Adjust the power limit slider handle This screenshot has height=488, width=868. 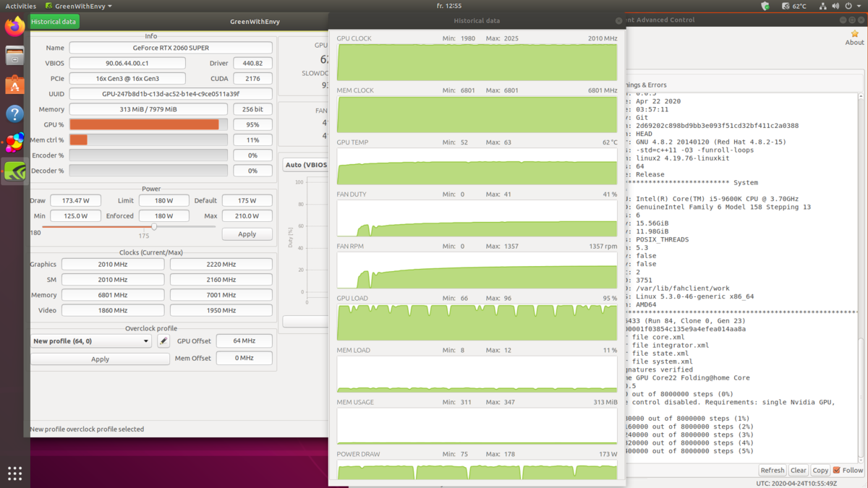pos(153,226)
